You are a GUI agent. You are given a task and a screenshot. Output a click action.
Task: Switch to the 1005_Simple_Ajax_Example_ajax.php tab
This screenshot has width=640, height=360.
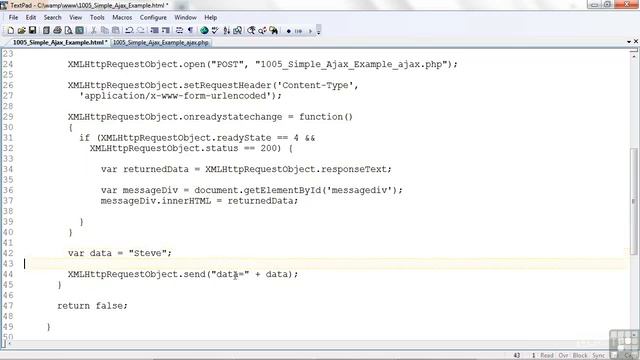click(160, 42)
